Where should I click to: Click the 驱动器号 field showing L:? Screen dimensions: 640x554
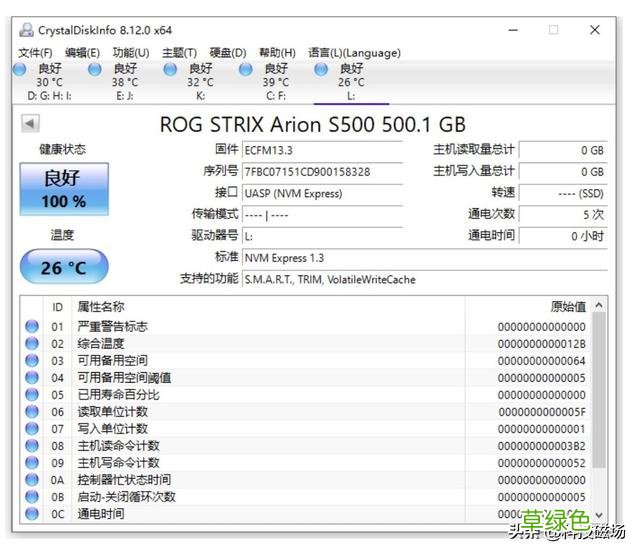[x=322, y=236]
